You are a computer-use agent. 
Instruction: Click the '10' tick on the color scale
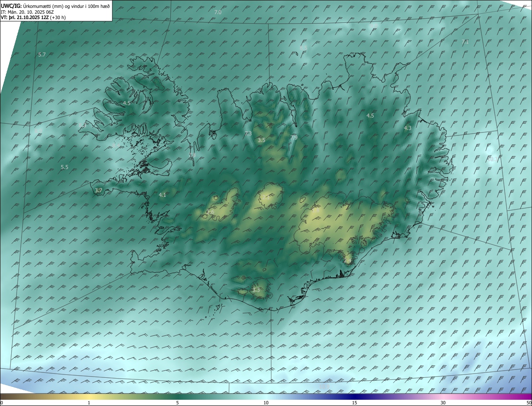click(x=266, y=403)
